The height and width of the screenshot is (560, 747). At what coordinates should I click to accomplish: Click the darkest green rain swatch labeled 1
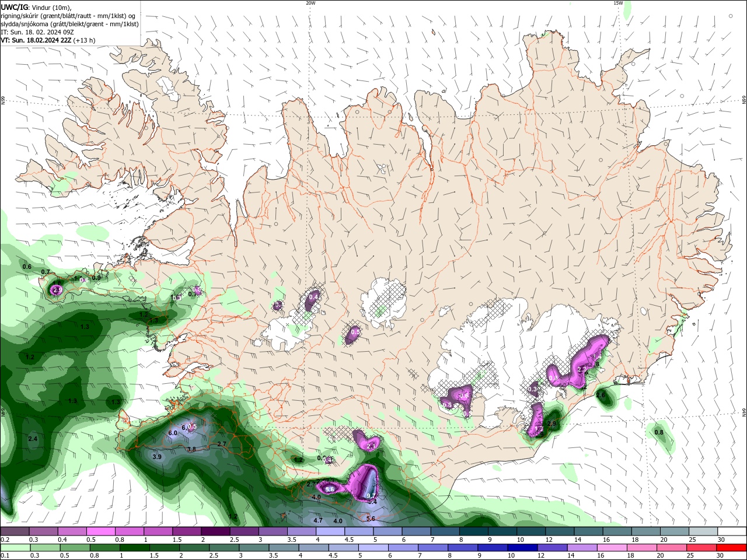[x=134, y=548]
